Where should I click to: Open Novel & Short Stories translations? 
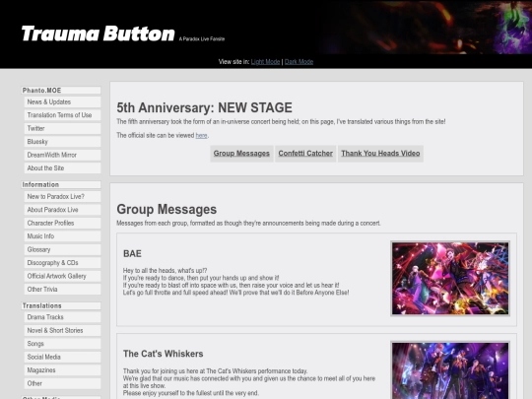(x=62, y=330)
